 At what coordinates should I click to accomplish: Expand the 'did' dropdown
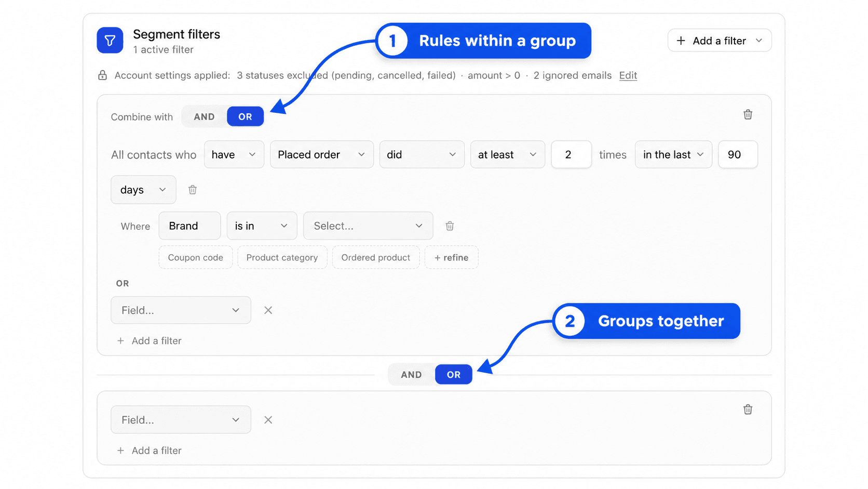point(422,154)
